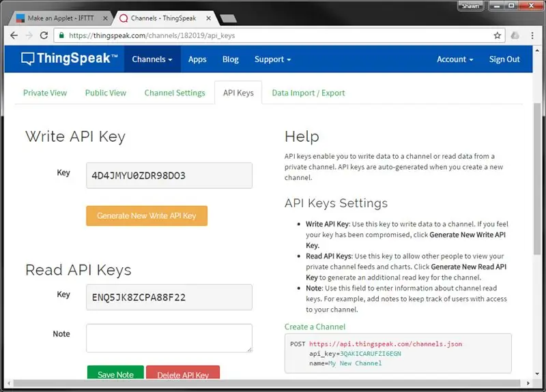Open Chrome three-dot menu
Viewport: 546px width, 392px height.
532,35
